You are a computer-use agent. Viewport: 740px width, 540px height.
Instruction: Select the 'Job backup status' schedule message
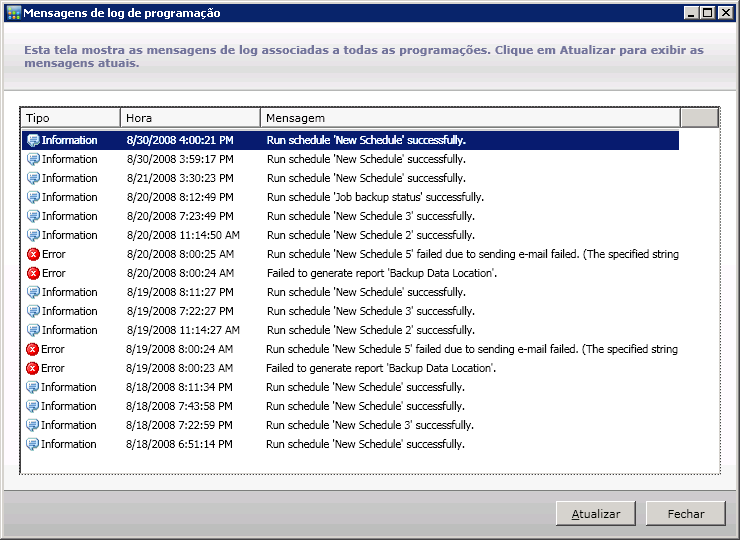[x=375, y=198]
